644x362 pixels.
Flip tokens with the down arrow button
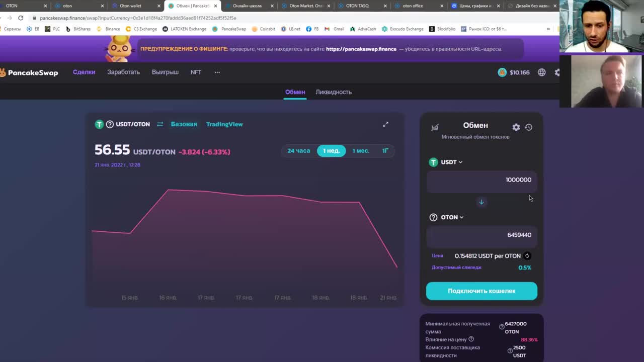click(481, 202)
